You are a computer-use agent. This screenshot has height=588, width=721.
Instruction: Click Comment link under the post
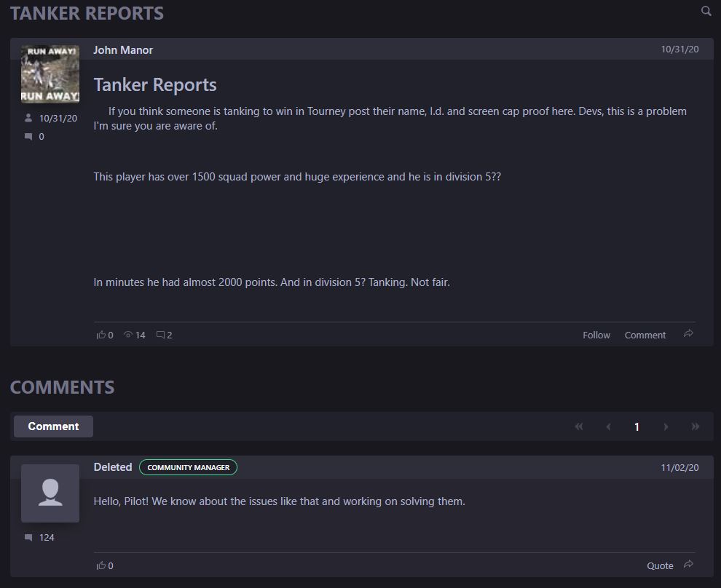pos(645,335)
